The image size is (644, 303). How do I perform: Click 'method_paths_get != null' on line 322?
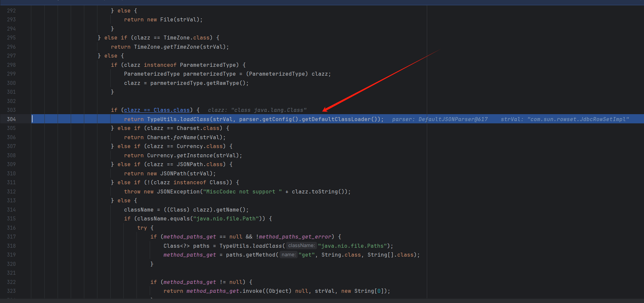coord(203,282)
